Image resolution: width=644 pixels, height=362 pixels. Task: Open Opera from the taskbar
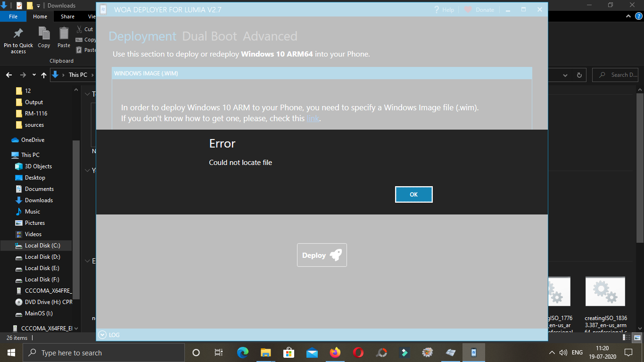click(x=358, y=352)
